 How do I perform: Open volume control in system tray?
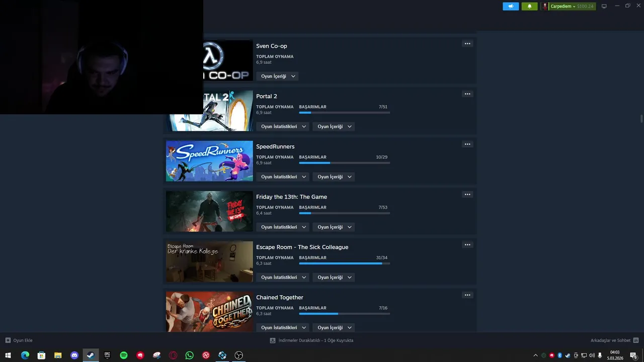pos(592,355)
